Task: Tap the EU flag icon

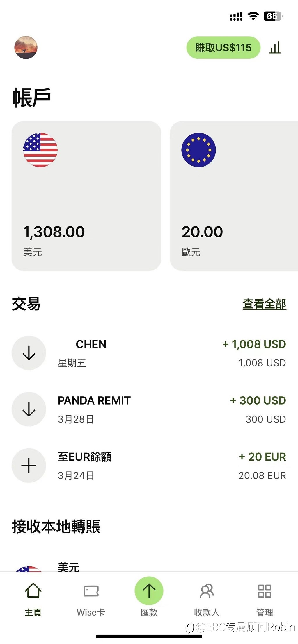Action: tap(198, 150)
